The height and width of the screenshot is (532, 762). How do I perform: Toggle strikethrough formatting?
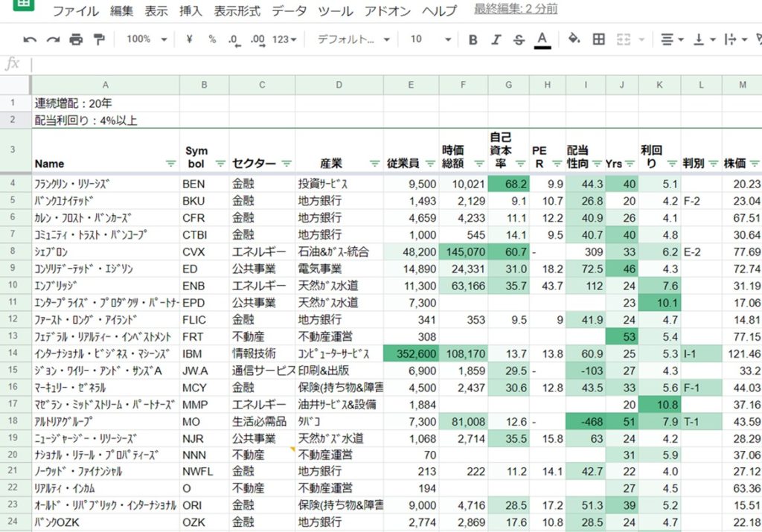click(x=519, y=40)
